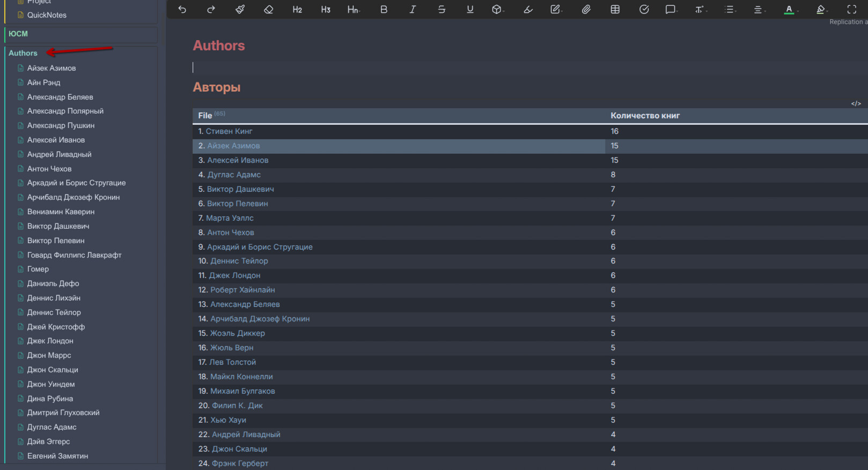
Task: Open the Hn heading level dropdown
Action: (354, 10)
